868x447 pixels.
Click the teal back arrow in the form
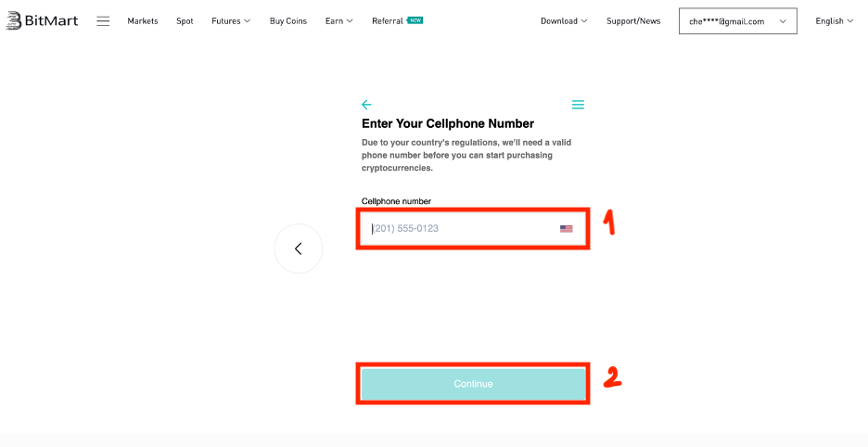pyautogui.click(x=366, y=105)
